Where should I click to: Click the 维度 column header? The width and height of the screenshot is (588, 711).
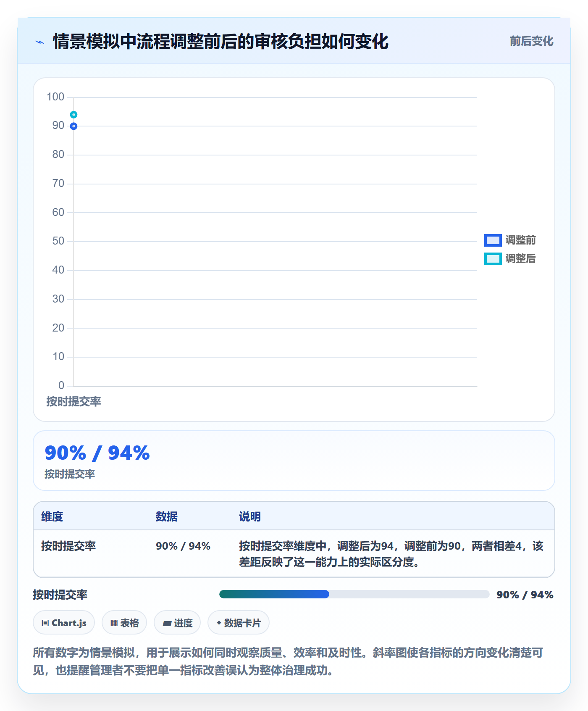pos(52,517)
